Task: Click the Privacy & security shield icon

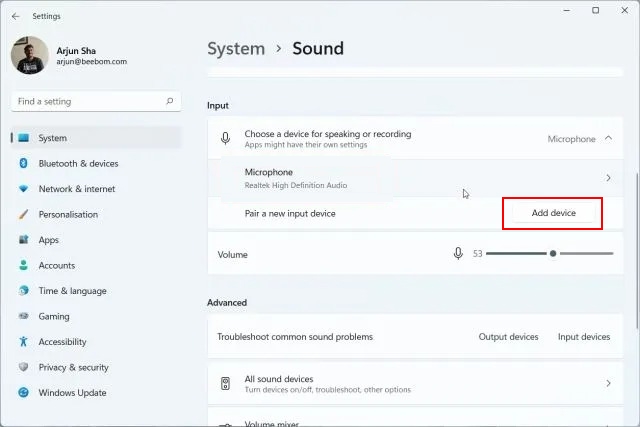Action: tap(23, 367)
